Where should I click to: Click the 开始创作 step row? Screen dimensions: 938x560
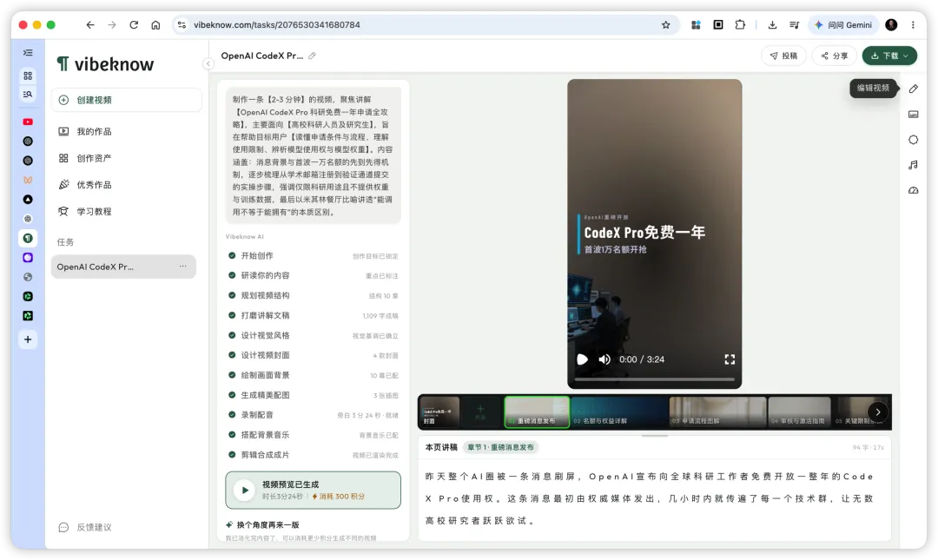click(x=313, y=255)
